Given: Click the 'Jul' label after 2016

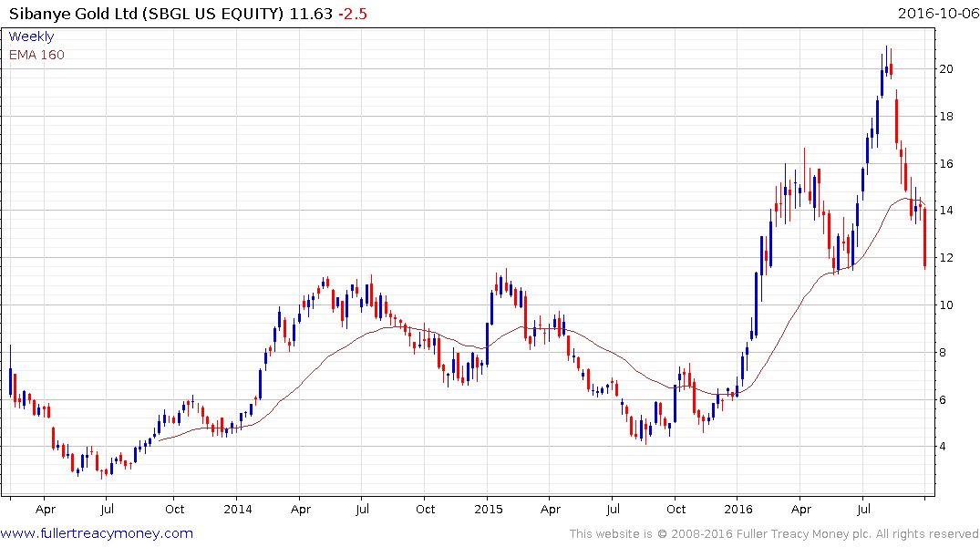Looking at the screenshot, I should pos(863,510).
